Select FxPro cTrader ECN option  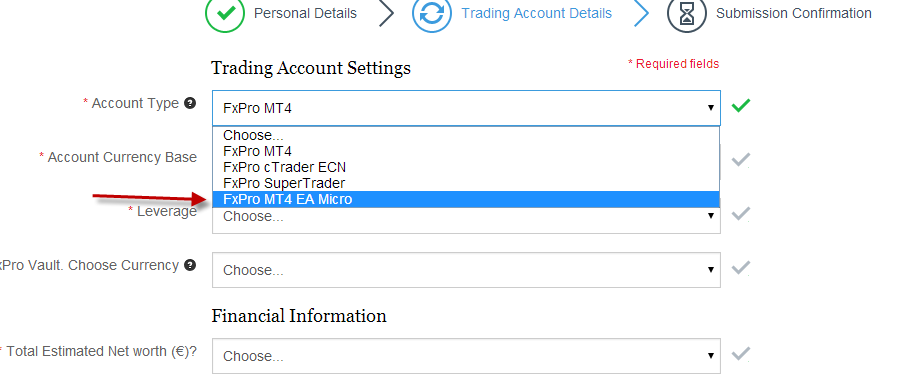[x=466, y=167]
